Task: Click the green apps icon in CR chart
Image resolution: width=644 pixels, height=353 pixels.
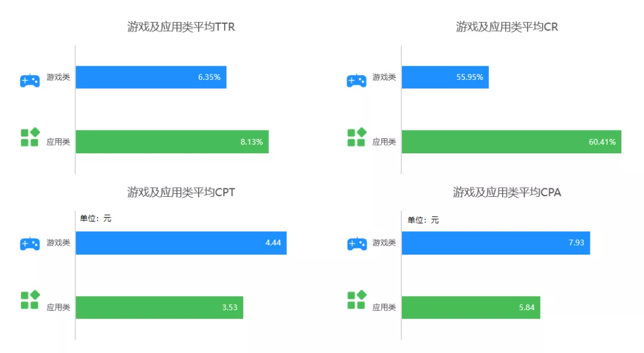Action: 357,137
